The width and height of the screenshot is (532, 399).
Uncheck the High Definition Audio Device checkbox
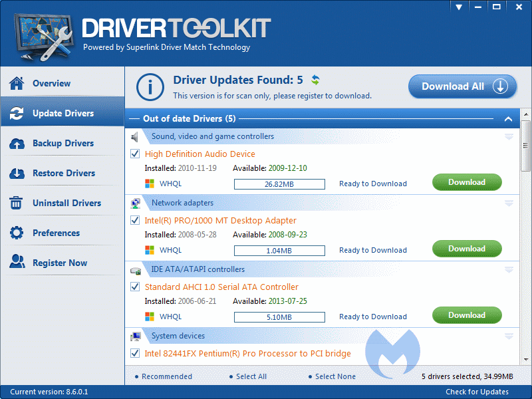coord(136,154)
